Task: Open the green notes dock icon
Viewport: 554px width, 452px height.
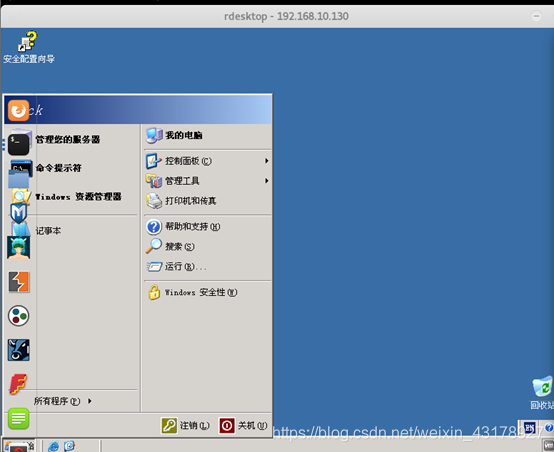Action: tap(18, 418)
